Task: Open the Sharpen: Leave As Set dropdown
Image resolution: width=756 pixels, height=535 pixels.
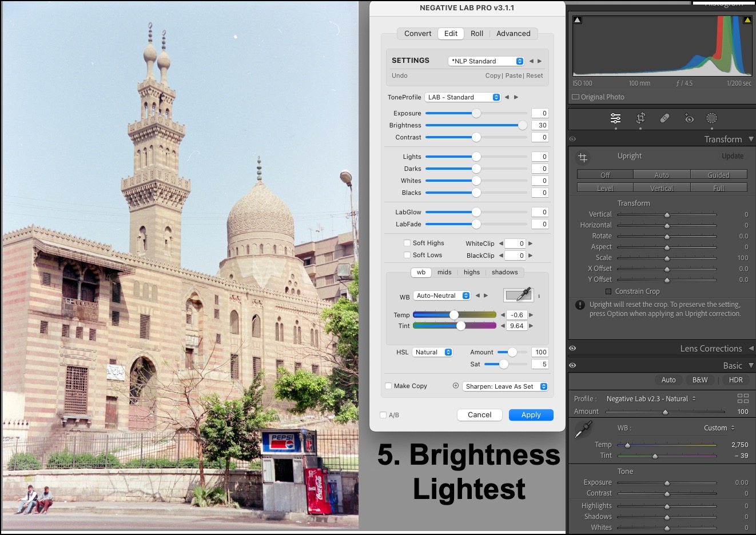Action: click(506, 386)
